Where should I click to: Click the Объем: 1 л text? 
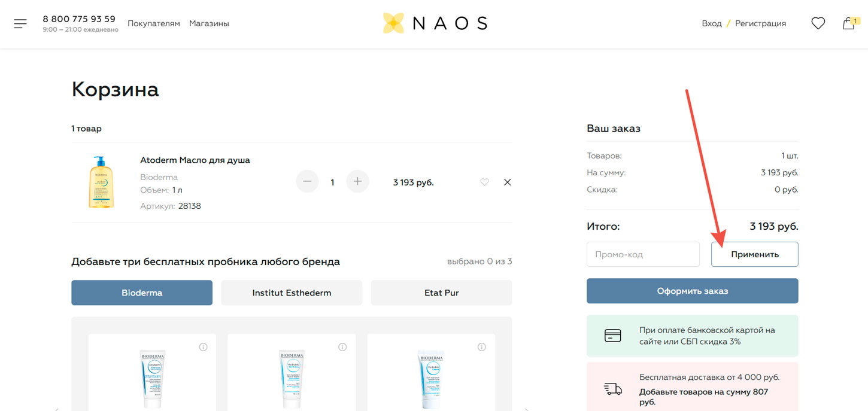click(x=161, y=190)
